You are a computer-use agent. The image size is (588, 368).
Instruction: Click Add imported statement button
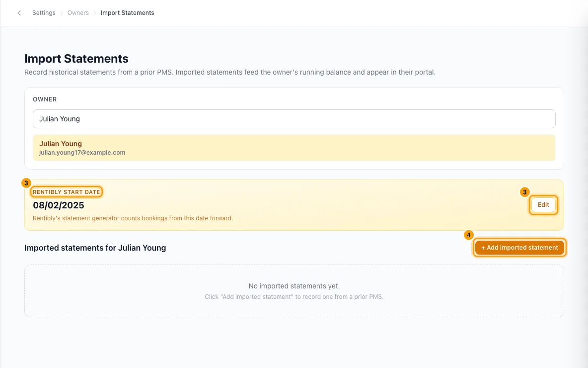tap(519, 248)
